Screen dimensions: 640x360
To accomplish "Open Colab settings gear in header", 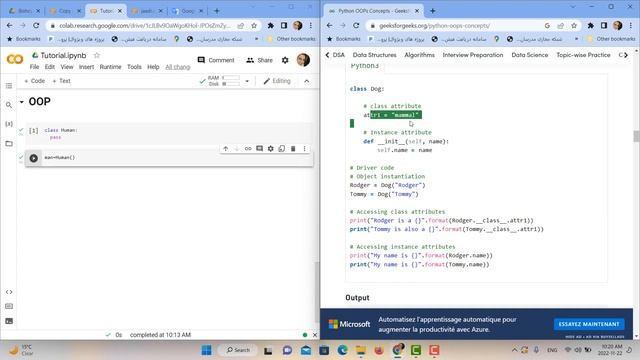I will coord(285,60).
